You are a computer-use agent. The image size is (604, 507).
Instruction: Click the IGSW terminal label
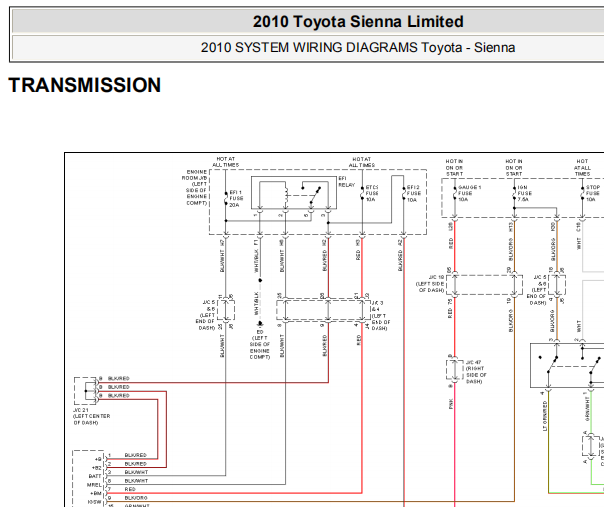point(94,502)
